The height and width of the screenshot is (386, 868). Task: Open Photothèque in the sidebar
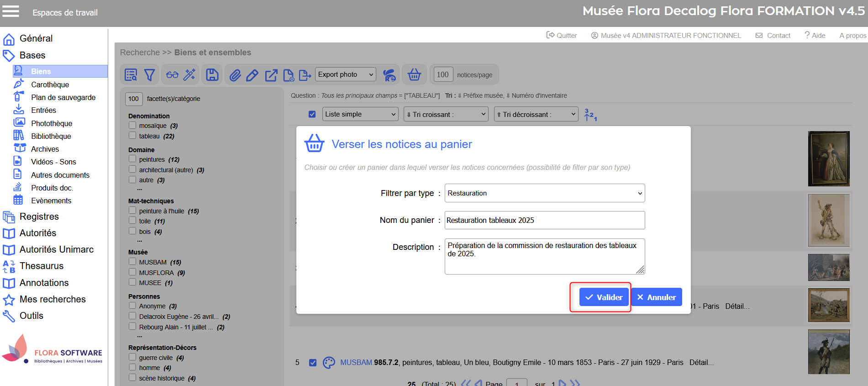(51, 123)
